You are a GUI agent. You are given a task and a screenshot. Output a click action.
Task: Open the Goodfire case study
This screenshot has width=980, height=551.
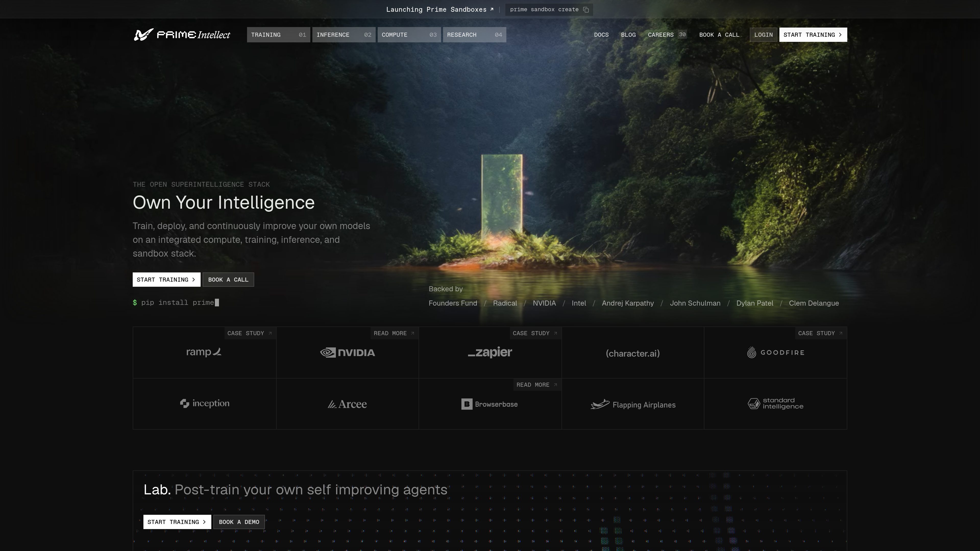tap(820, 333)
